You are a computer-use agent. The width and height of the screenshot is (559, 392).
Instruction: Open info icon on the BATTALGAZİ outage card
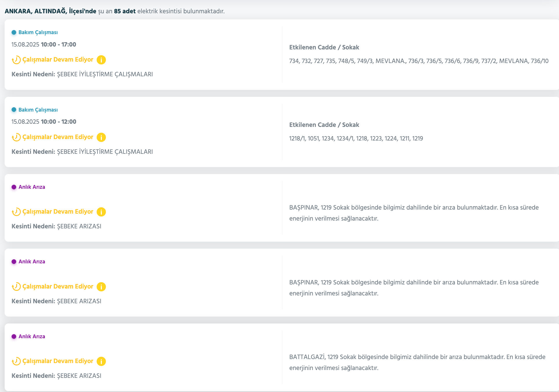[x=101, y=361]
